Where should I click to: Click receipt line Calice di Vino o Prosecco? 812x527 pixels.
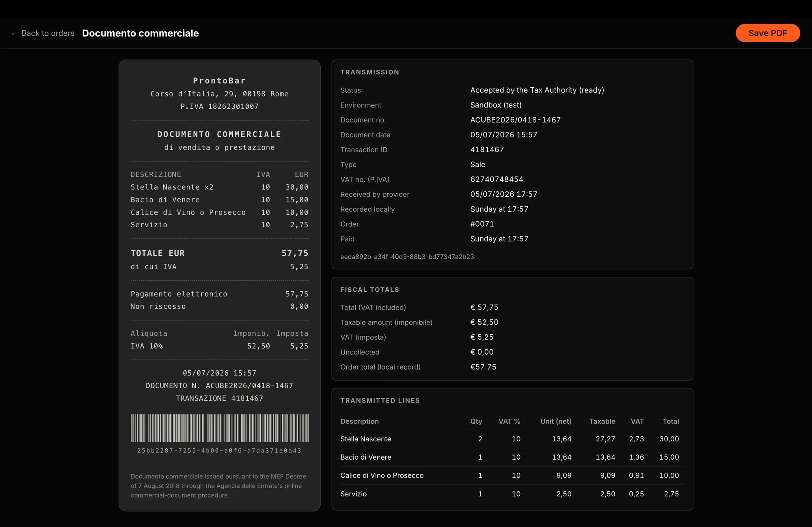point(219,212)
